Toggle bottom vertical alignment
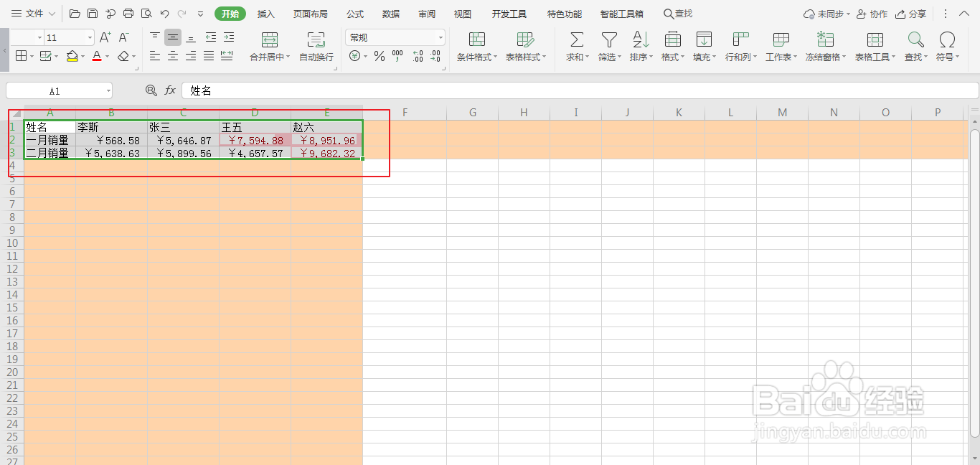The height and width of the screenshot is (465, 980). (191, 37)
